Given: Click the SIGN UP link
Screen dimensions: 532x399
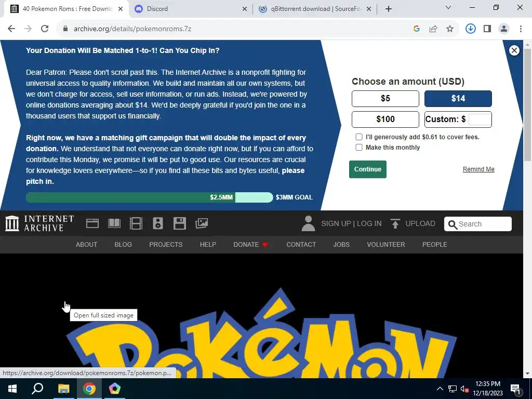Looking at the screenshot, I should pos(336,223).
